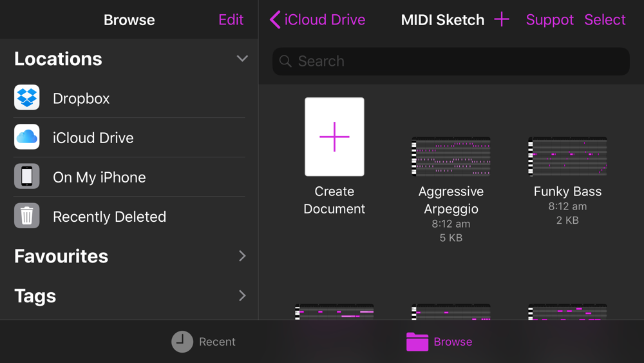
Task: Click into the Search field
Action: (451, 61)
